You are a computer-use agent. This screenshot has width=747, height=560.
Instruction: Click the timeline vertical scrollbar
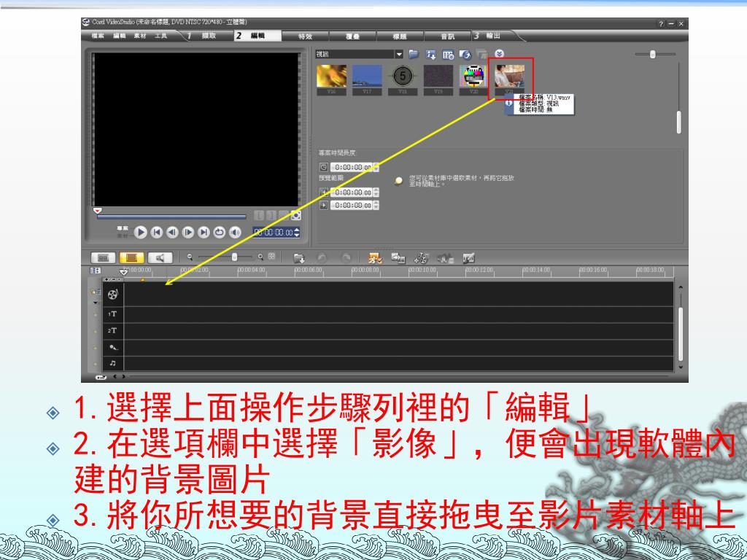pos(681,333)
